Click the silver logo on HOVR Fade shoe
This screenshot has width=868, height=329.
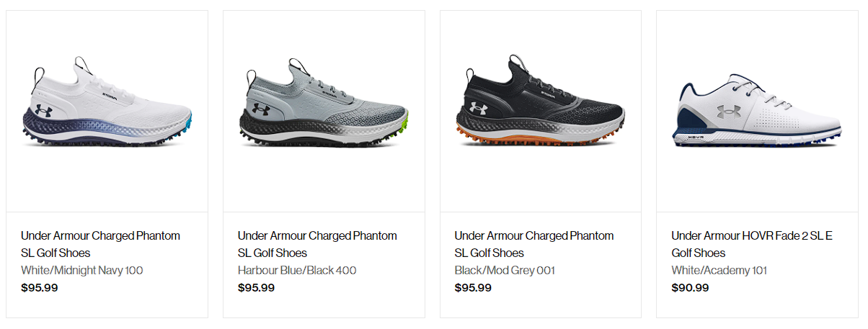click(x=727, y=110)
